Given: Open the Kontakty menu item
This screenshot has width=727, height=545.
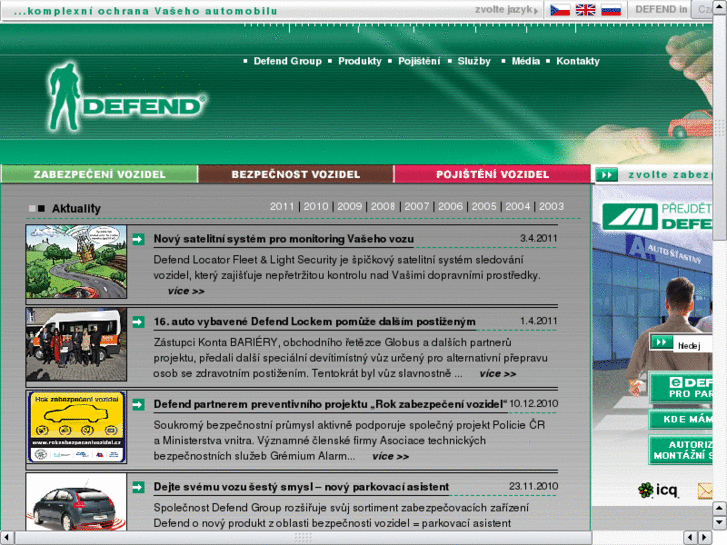Looking at the screenshot, I should (x=578, y=61).
